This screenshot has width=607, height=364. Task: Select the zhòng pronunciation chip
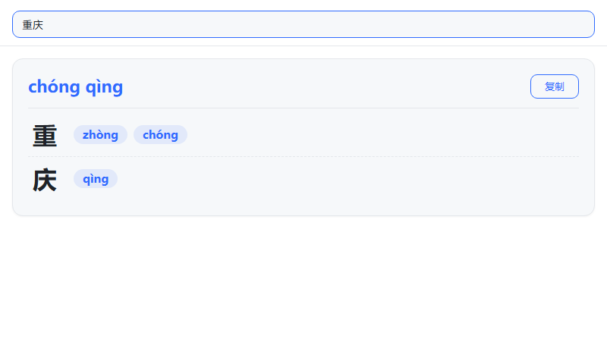100,135
